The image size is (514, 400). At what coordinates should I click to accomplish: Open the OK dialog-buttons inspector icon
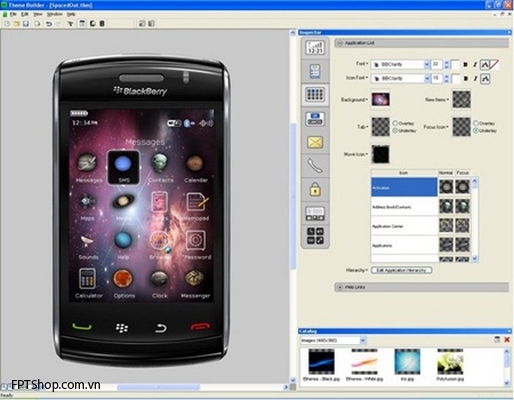click(315, 119)
